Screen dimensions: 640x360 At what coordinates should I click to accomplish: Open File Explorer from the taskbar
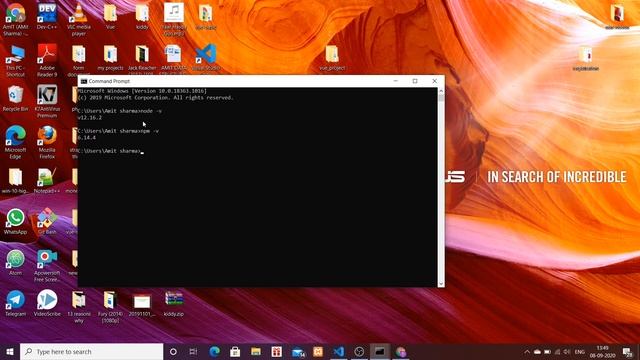point(256,351)
